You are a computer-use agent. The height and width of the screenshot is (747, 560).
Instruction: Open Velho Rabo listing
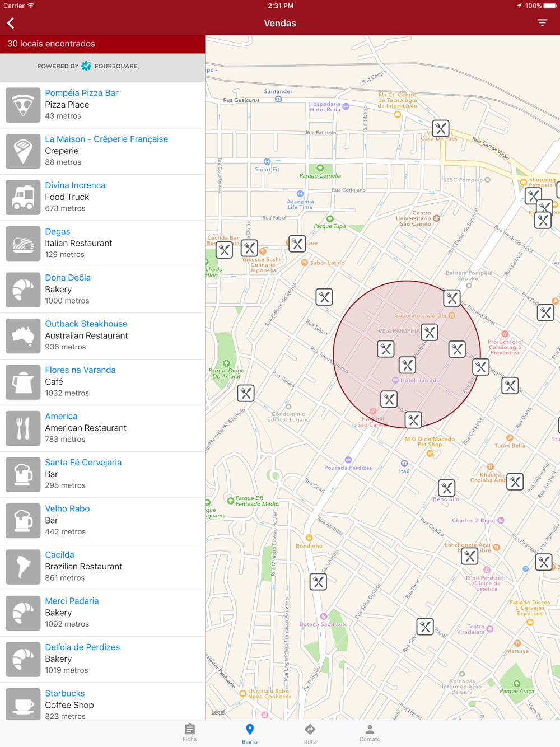102,521
